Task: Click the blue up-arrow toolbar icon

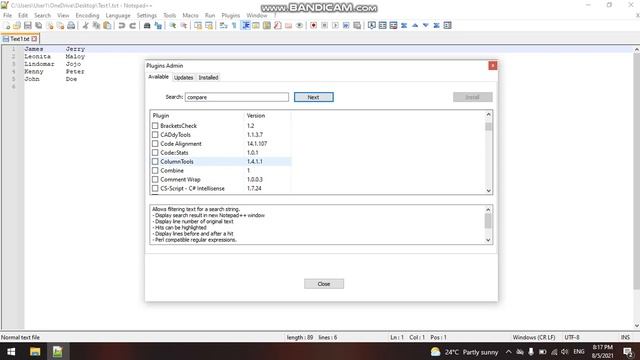Action: [415, 25]
